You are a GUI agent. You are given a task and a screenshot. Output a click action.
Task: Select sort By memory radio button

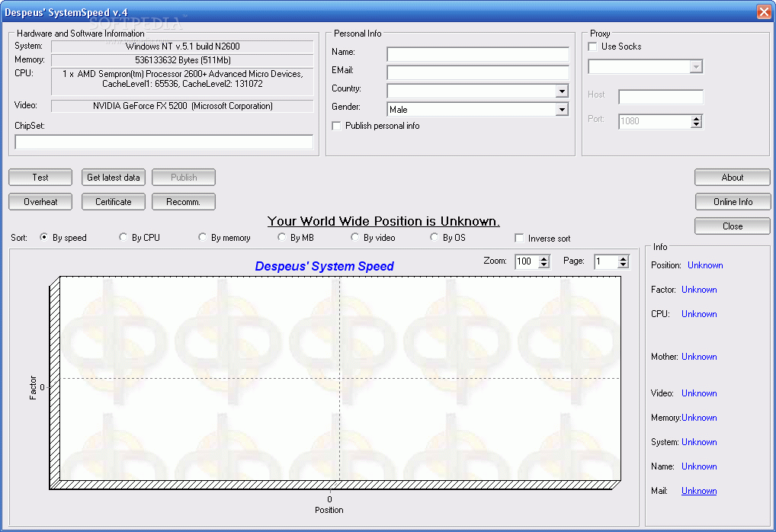click(203, 237)
